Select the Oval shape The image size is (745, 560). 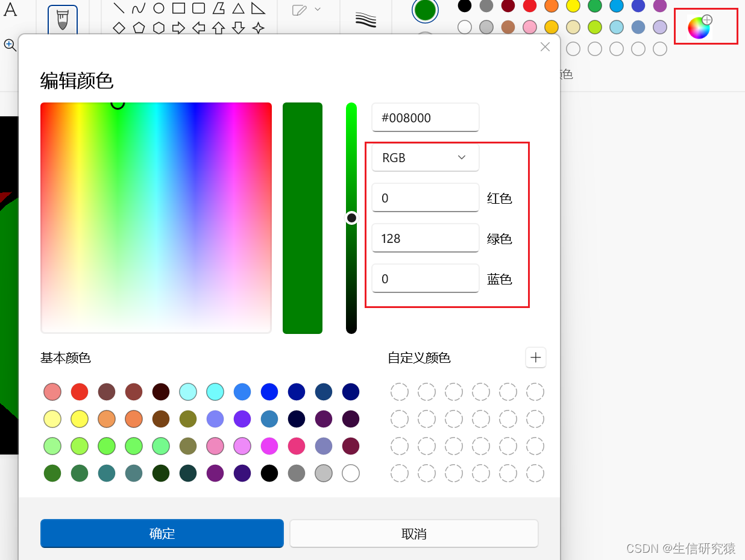click(x=159, y=8)
